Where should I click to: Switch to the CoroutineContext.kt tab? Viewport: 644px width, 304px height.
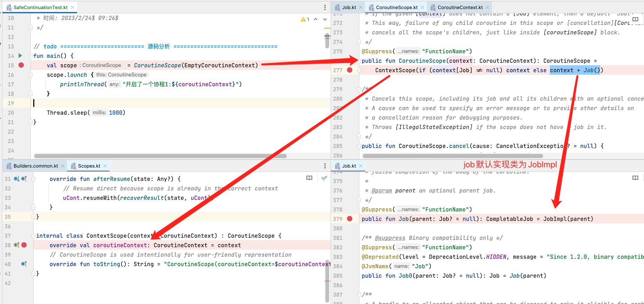460,7
